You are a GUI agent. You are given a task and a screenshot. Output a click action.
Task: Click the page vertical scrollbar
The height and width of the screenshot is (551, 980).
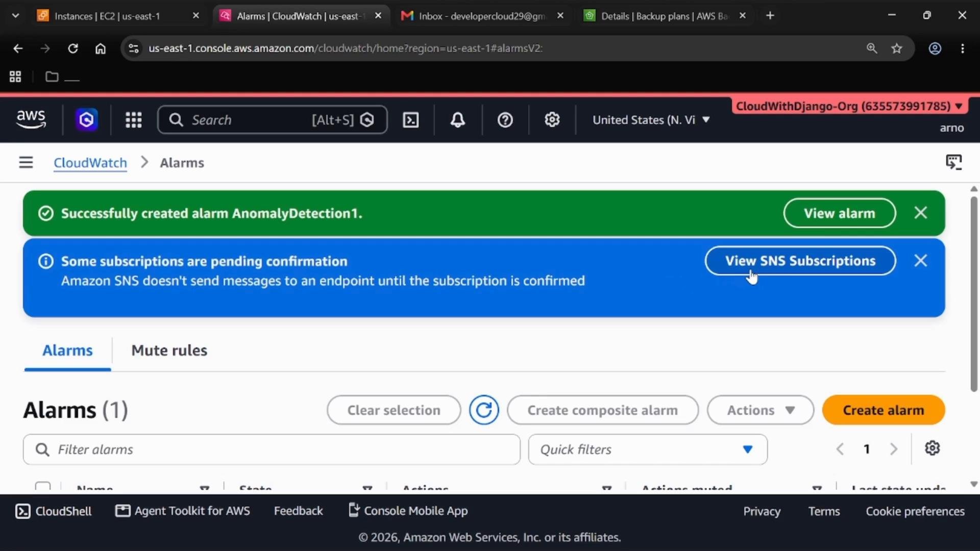pyautogui.click(x=974, y=293)
